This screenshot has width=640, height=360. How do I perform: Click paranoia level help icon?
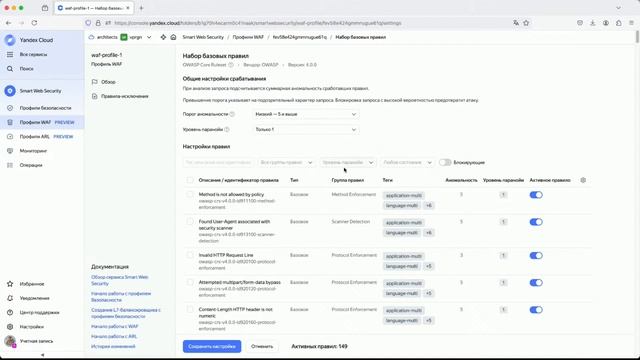(227, 129)
